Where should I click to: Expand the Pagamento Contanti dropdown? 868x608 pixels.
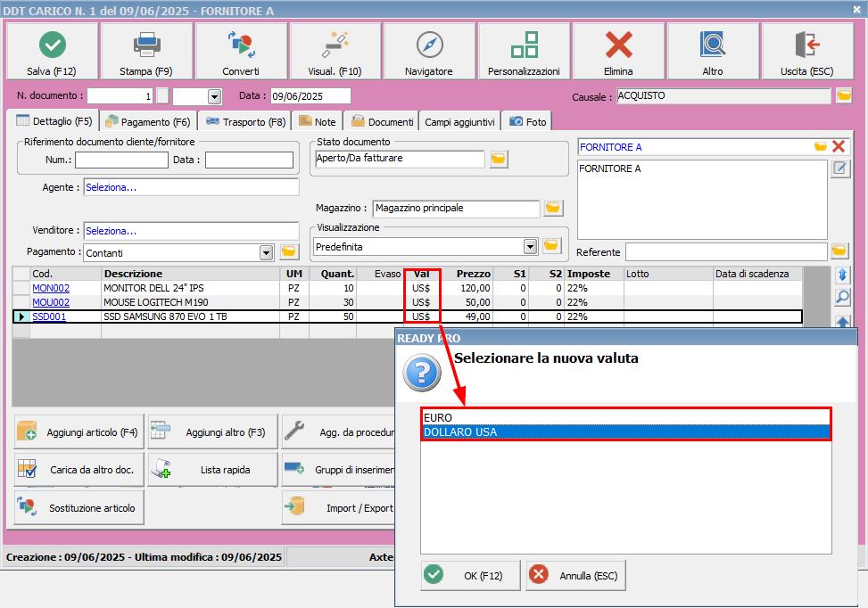pos(266,253)
